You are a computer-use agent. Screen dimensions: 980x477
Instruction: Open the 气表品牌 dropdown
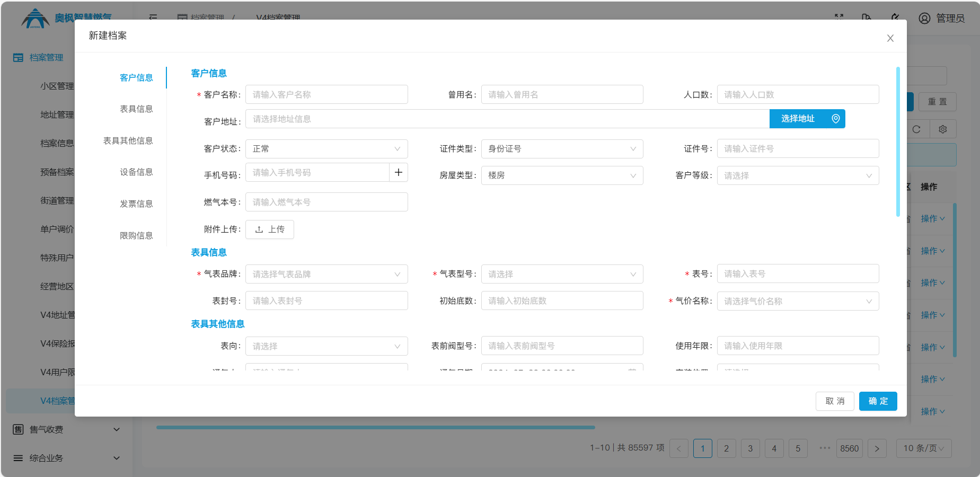click(326, 274)
